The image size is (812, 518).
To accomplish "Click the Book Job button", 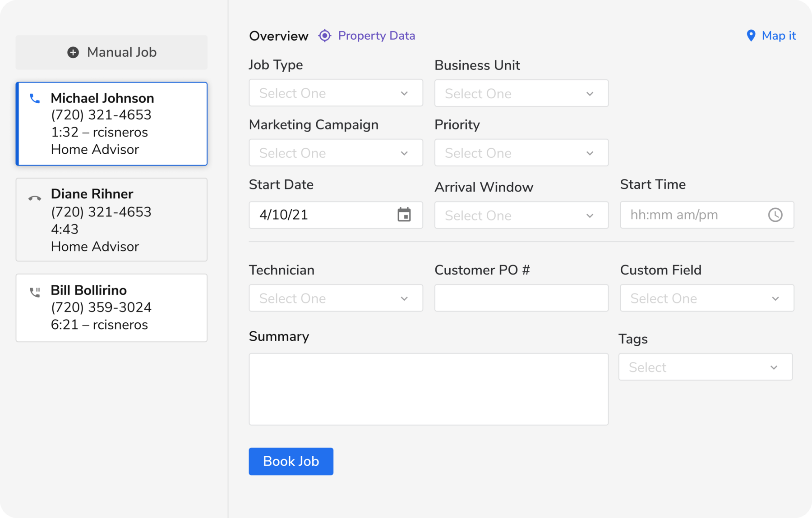I will click(291, 461).
